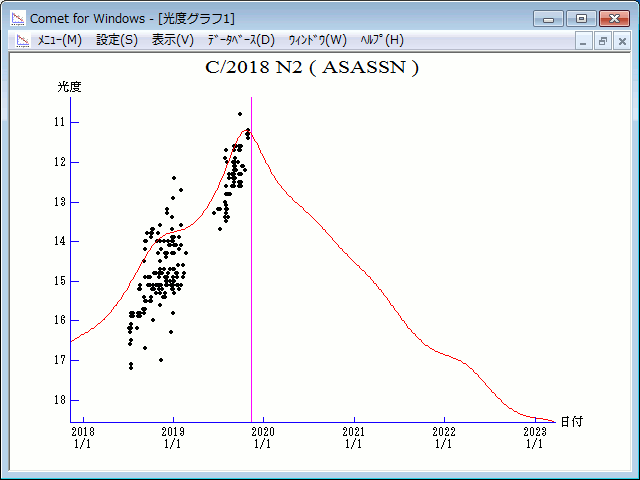
Task: Click the 光度 magnitude axis label
Action: [69, 87]
